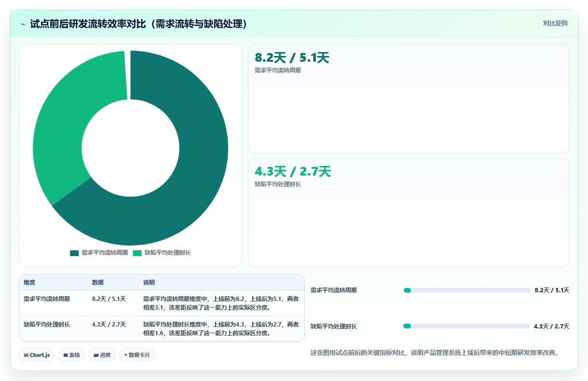This screenshot has width=588, height=381.
Task: Click 需求平均流转周期 progress row label
Action: (334, 290)
